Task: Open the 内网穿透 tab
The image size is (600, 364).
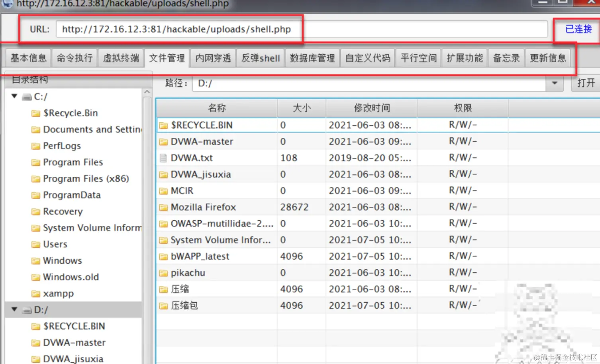Action: 213,58
